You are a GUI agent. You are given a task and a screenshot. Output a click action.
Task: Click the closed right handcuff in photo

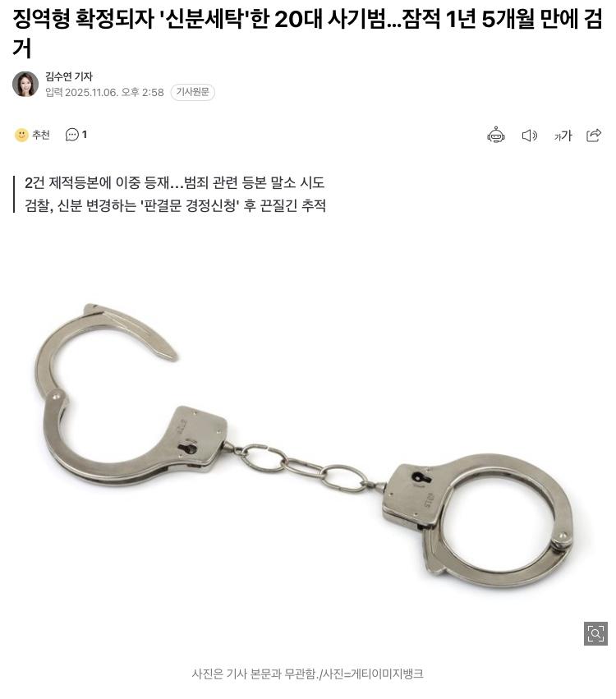coord(477,521)
